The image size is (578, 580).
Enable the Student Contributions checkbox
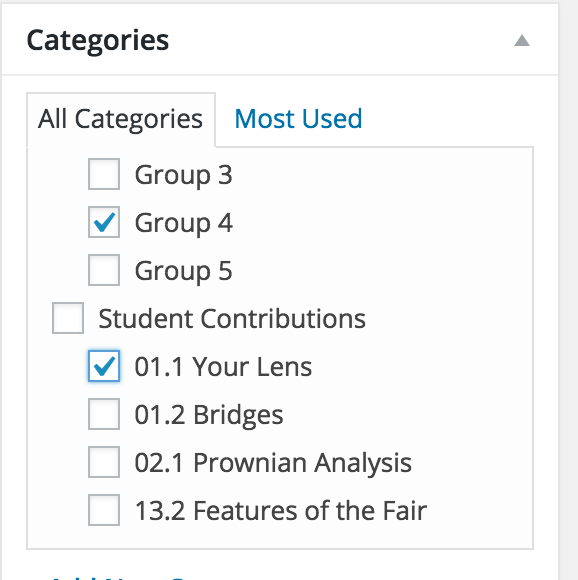(x=68, y=318)
